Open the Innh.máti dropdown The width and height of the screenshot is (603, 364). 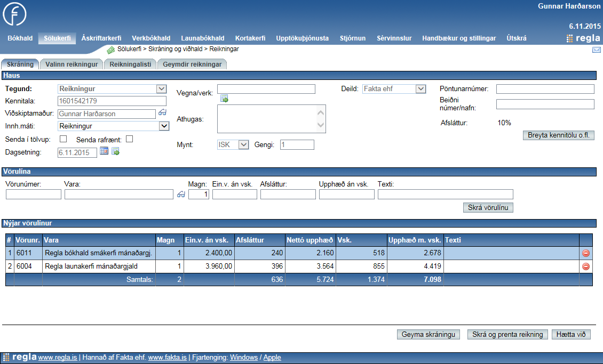[164, 126]
